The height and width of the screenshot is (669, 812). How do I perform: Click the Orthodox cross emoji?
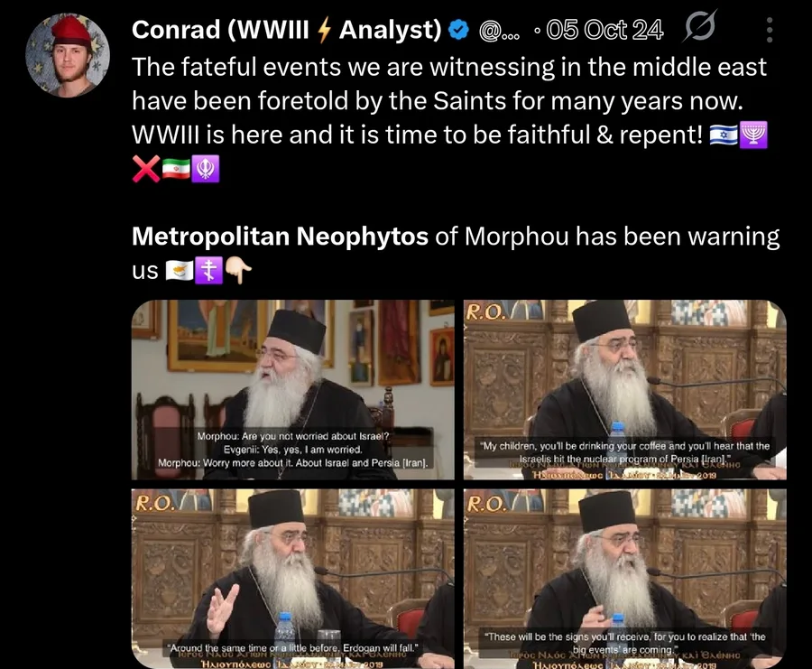208,271
